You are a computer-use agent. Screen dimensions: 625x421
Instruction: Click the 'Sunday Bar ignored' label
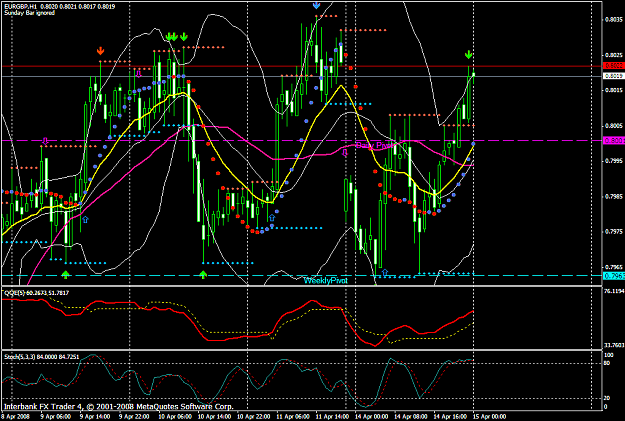(29, 13)
